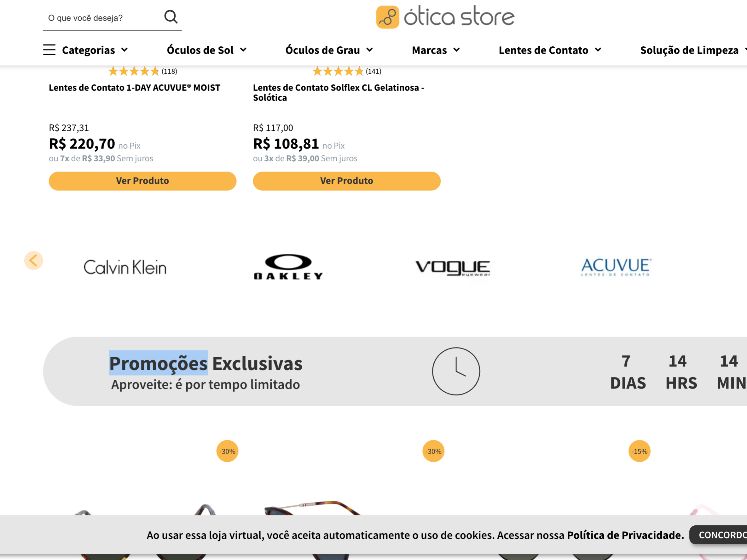
Task: Open the Política de Privacidade link
Action: [x=625, y=535]
